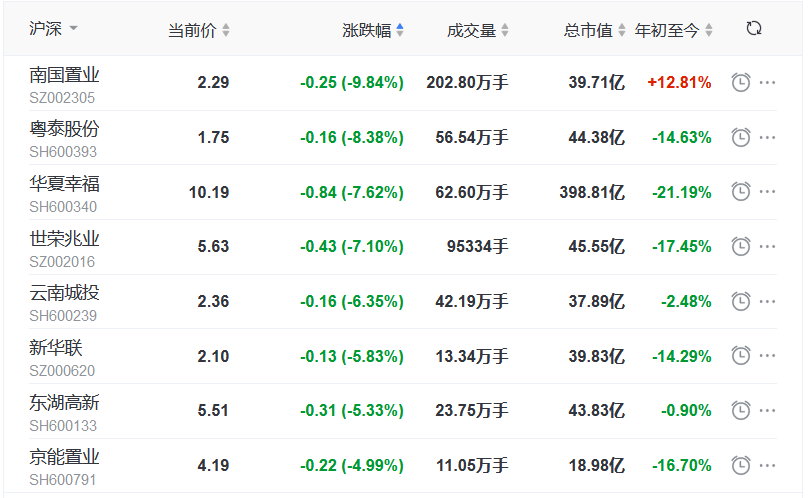Click the -0.22 (-4.99%) change value
Screen dimensions: 808x498
(352, 466)
